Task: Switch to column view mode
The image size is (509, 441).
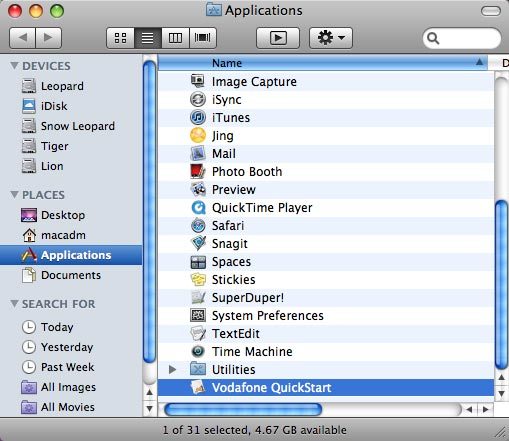Action: (x=175, y=38)
